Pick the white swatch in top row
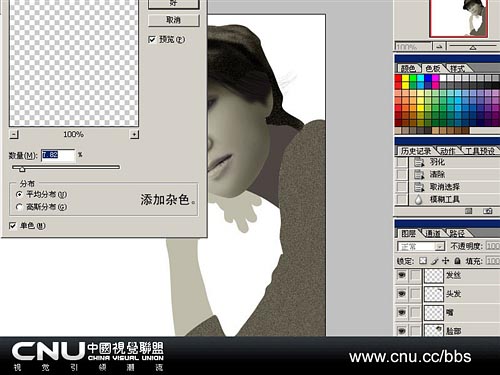The width and height of the screenshot is (500, 375). [443, 78]
